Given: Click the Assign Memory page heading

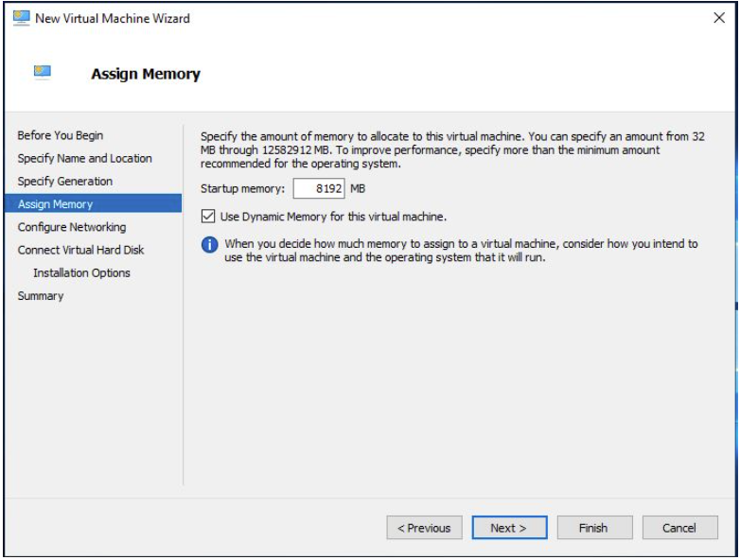Looking at the screenshot, I should 146,74.
